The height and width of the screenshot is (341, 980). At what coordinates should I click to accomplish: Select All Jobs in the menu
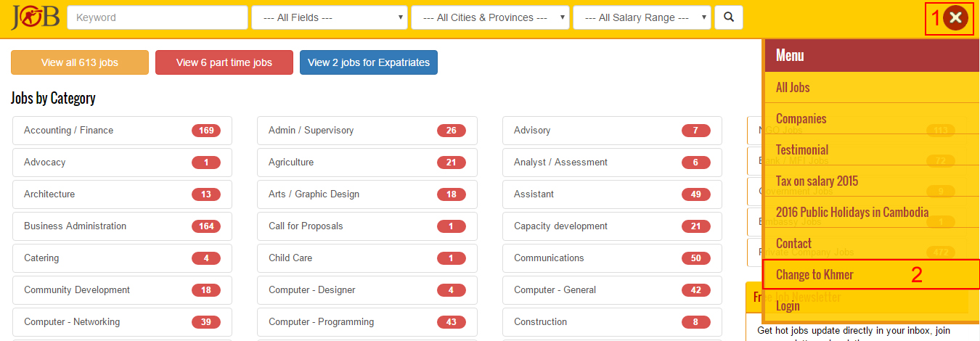point(793,87)
